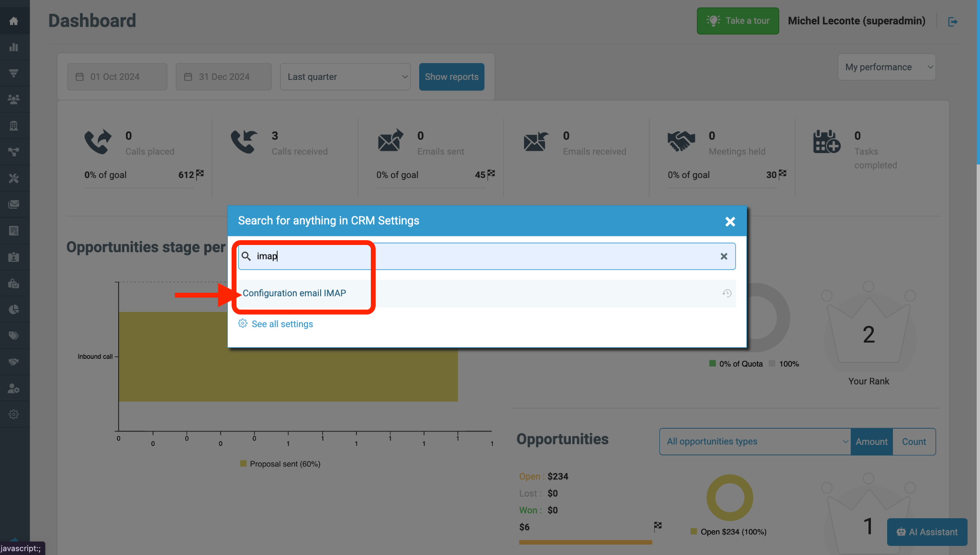Open the Home dashboard sidebar icon
The image size is (980, 555).
[14, 21]
